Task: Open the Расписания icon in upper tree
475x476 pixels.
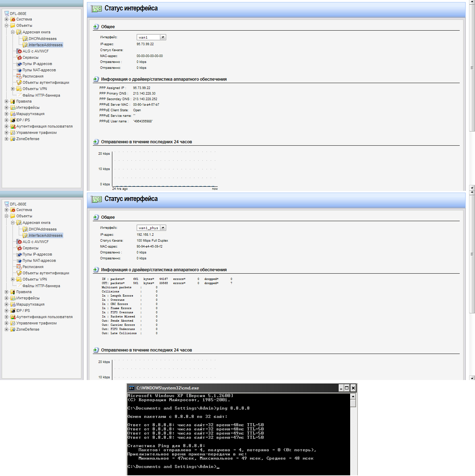Action: point(19,76)
